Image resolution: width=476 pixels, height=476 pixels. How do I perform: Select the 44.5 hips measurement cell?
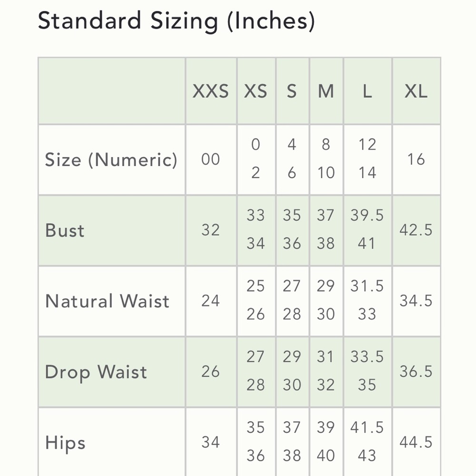pyautogui.click(x=416, y=443)
